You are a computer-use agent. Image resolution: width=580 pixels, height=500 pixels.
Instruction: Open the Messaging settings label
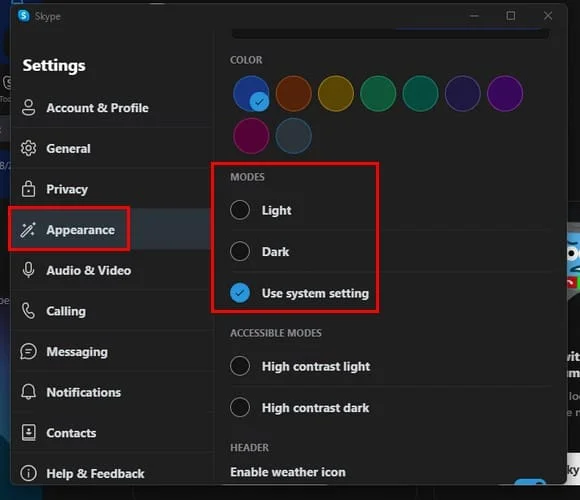[x=77, y=352]
